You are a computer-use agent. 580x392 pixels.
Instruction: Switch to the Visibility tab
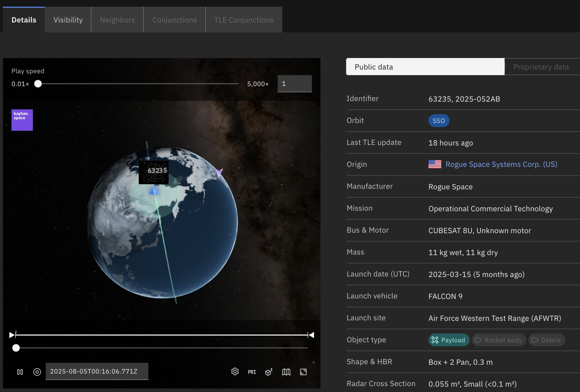click(68, 20)
